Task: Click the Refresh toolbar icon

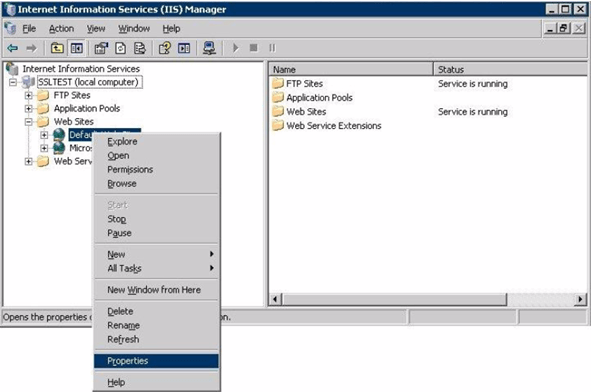Action: (121, 48)
